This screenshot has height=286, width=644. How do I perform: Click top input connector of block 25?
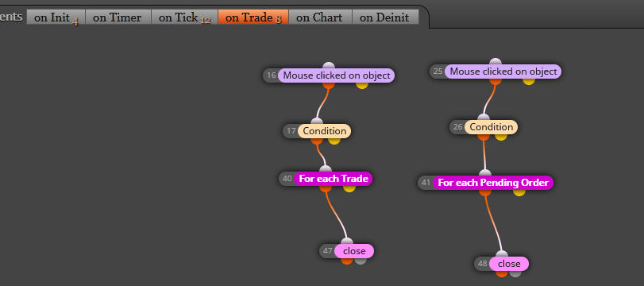(x=496, y=62)
